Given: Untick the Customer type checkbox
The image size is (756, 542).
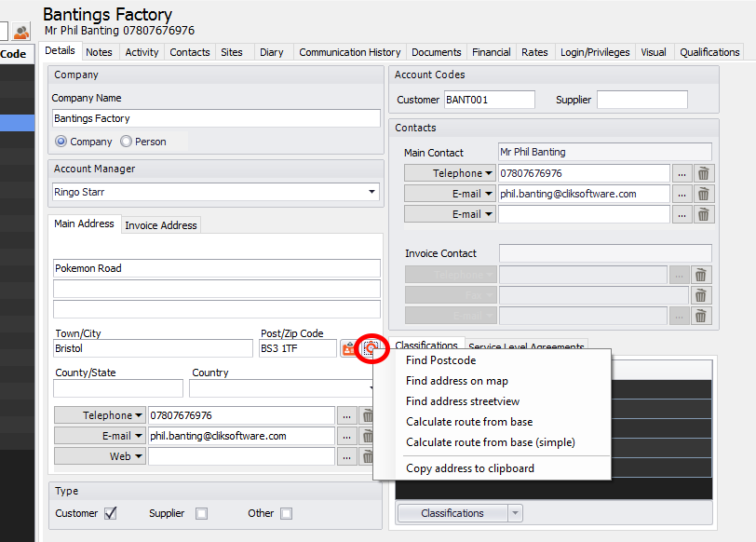Looking at the screenshot, I should pyautogui.click(x=111, y=513).
